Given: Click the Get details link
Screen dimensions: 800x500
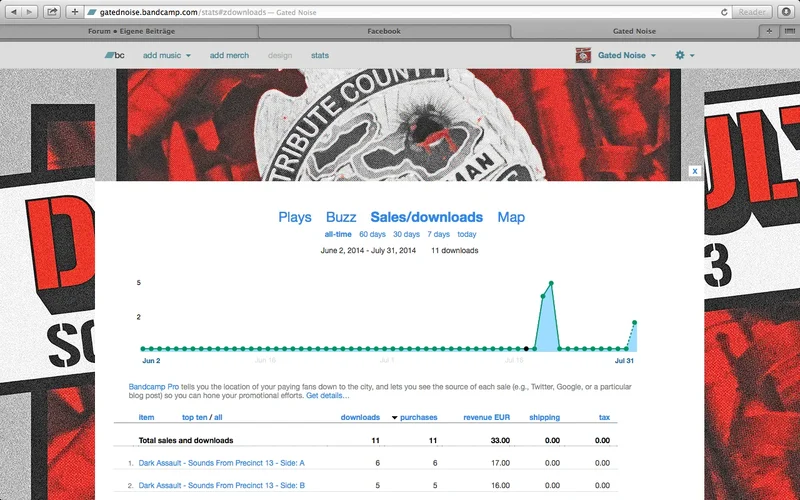Looking at the screenshot, I should tap(328, 395).
